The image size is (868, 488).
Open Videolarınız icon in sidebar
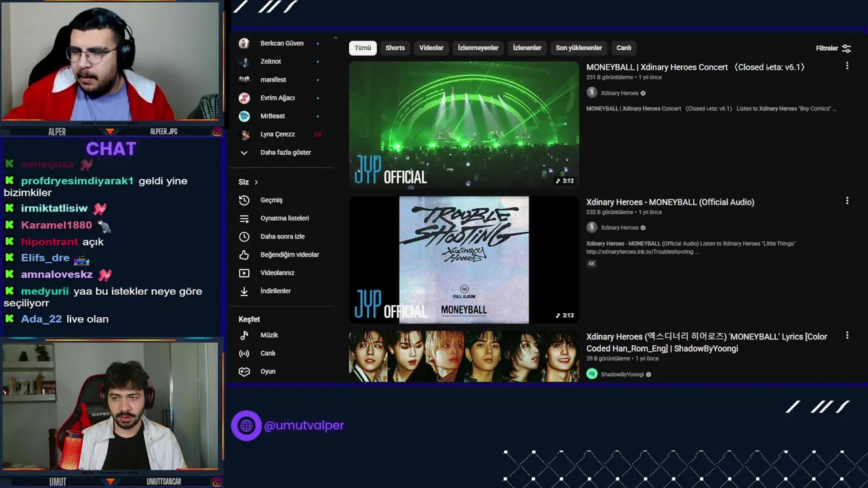(x=244, y=272)
